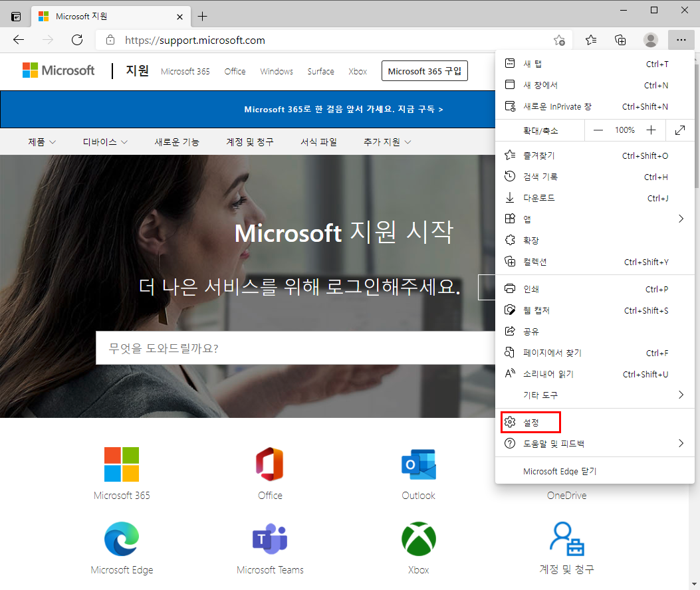Click the address bar URL

195,40
